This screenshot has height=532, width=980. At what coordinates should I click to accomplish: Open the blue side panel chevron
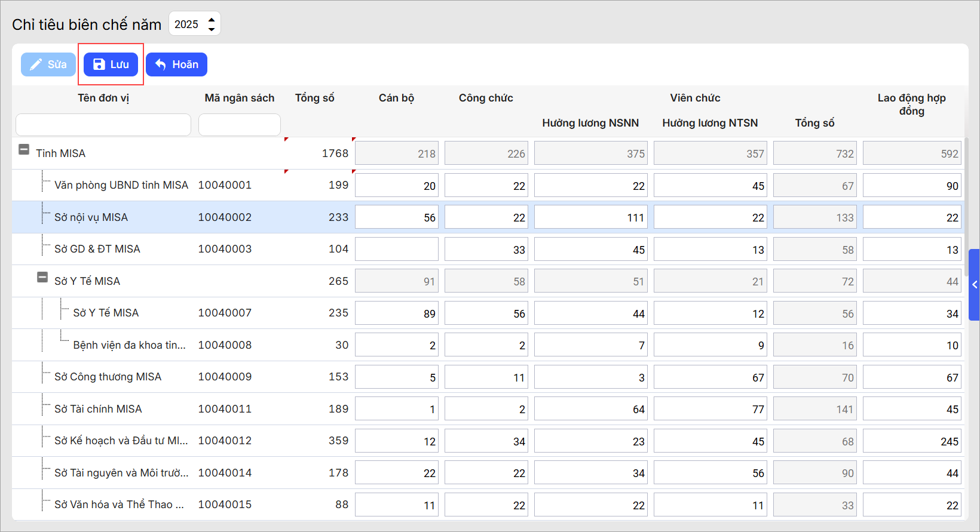coord(974,285)
